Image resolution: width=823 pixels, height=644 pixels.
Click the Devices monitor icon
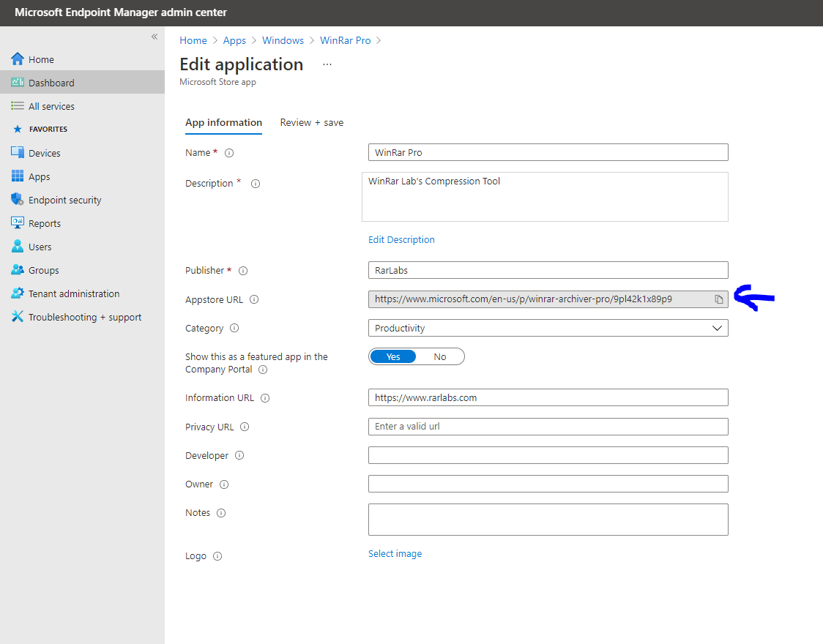coord(18,153)
